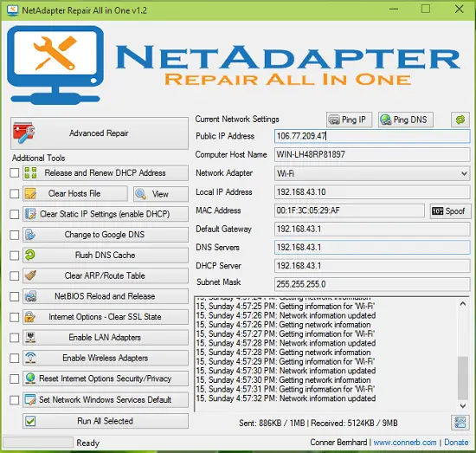Click the Ping DNS globe button
Screen dimensions: 476x453
pyautogui.click(x=405, y=120)
